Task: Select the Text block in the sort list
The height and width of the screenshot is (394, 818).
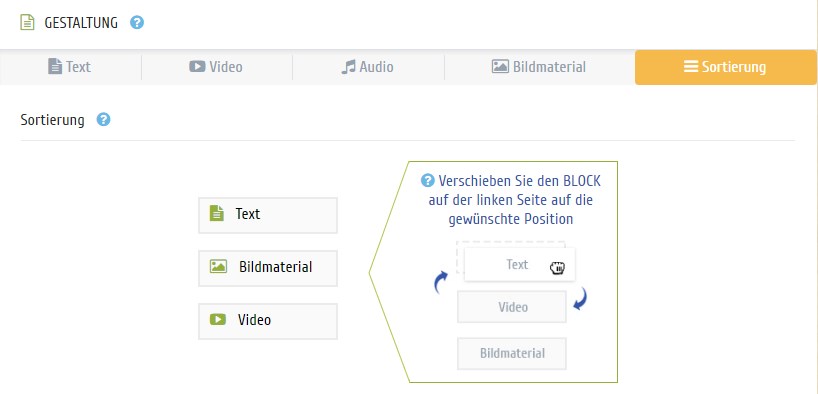Action: [x=268, y=215]
